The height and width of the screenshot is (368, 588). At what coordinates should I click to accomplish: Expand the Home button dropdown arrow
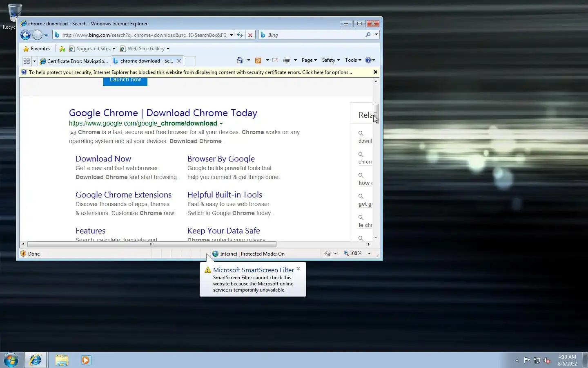pos(249,60)
